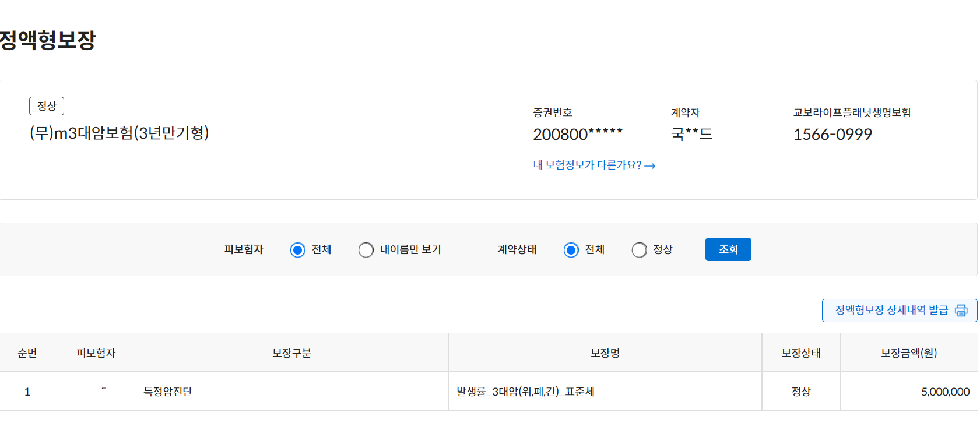The width and height of the screenshot is (980, 423).
Task: Click the 보장금액(원) column header
Action: [x=909, y=353]
